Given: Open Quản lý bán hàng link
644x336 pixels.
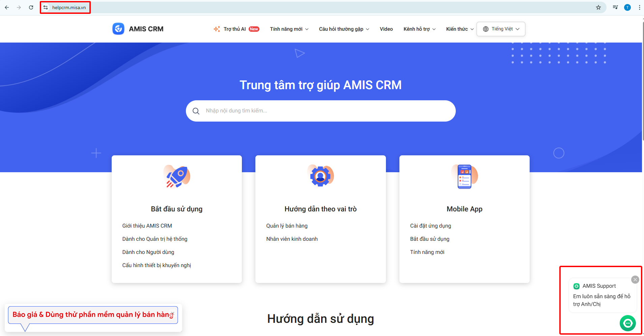Looking at the screenshot, I should (287, 226).
